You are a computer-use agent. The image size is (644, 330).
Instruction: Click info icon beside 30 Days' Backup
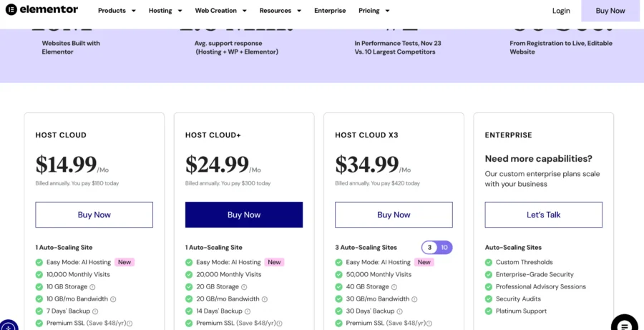399,311
